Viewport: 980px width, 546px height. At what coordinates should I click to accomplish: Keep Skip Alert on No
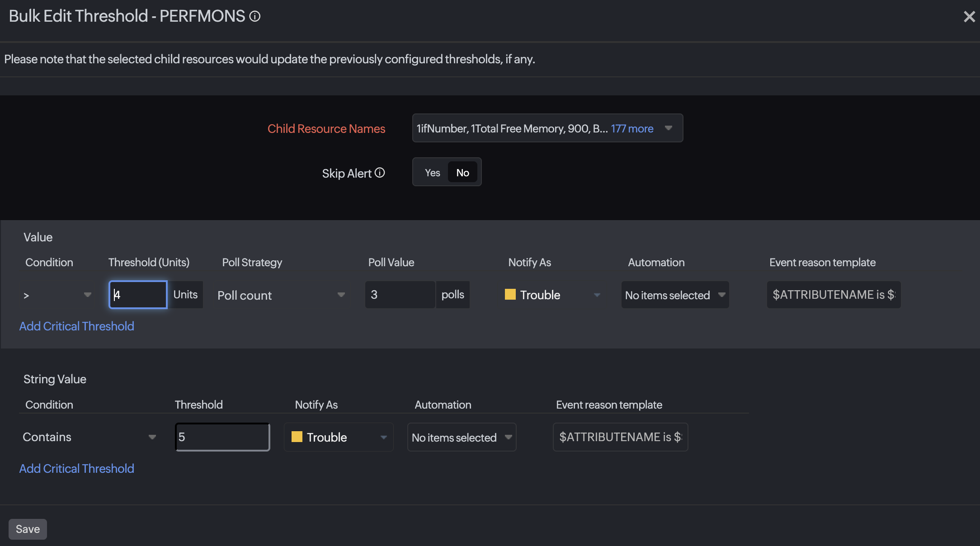[x=462, y=172]
